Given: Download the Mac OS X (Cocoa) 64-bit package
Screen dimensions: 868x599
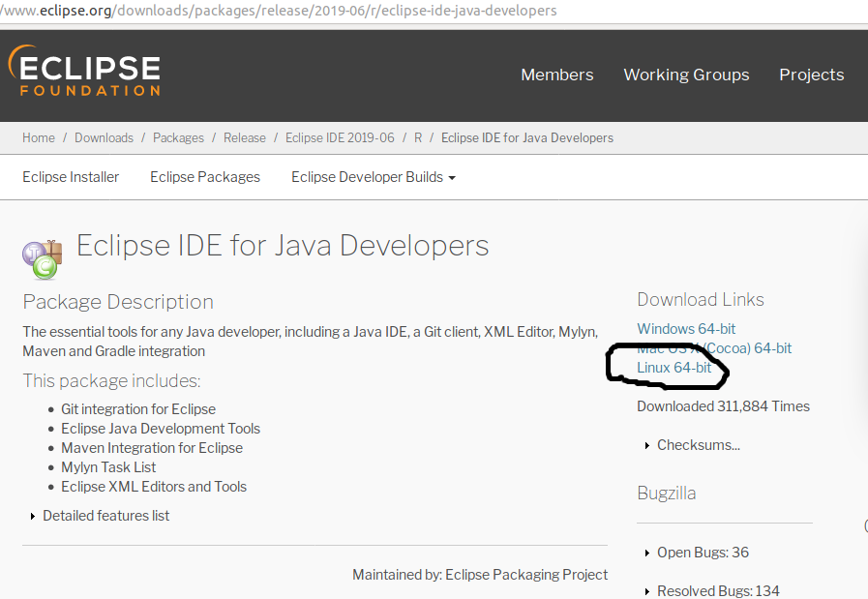Looking at the screenshot, I should 714,348.
